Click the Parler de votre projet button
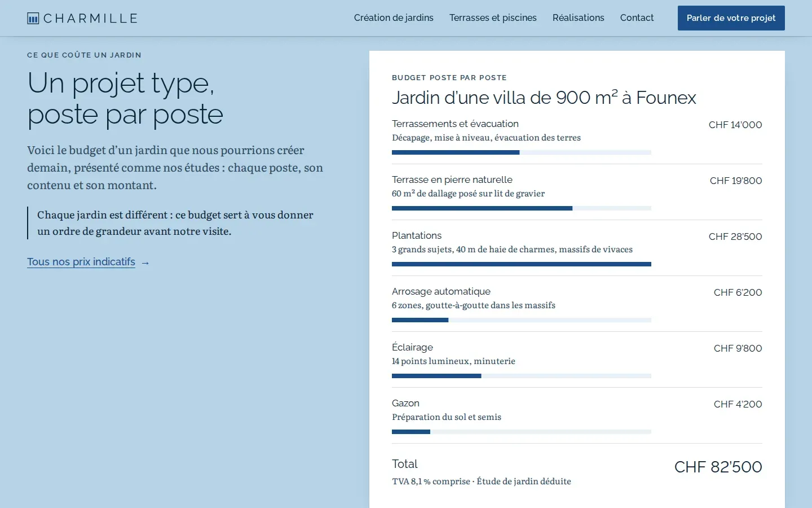Image resolution: width=812 pixels, height=508 pixels. [731, 18]
